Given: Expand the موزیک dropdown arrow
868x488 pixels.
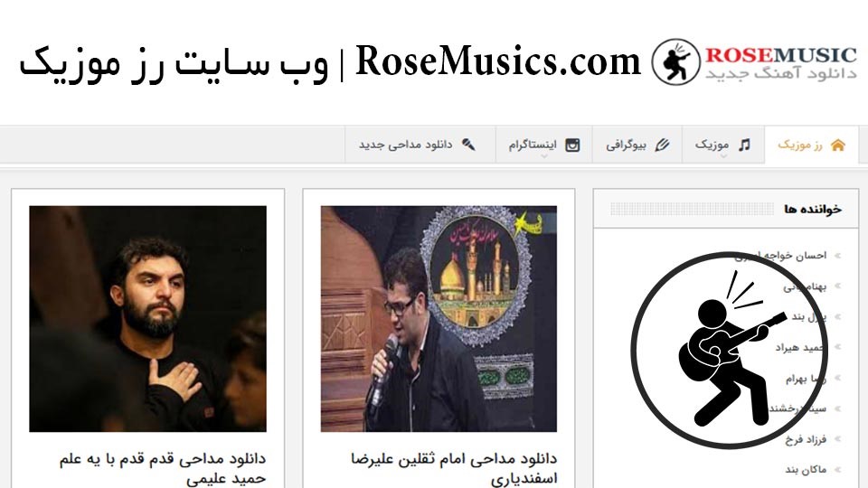Looking at the screenshot, I should tap(723, 156).
